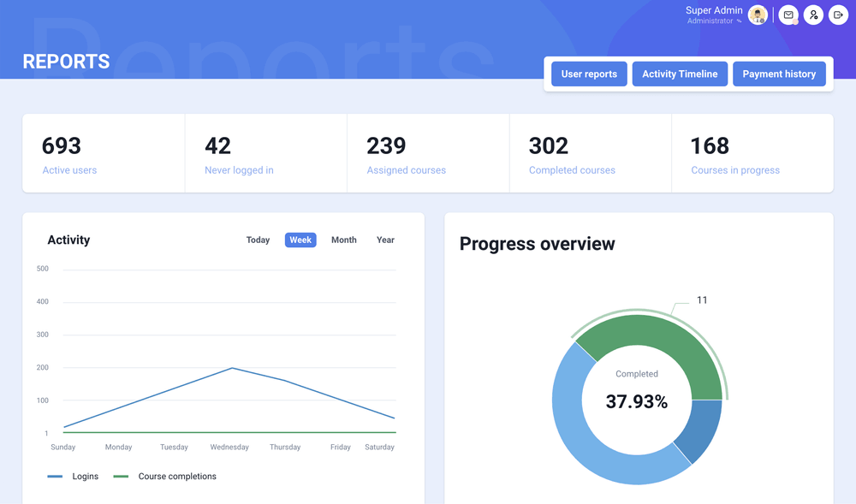Go to Payment history
Screen dimensions: 856x504
click(x=779, y=74)
